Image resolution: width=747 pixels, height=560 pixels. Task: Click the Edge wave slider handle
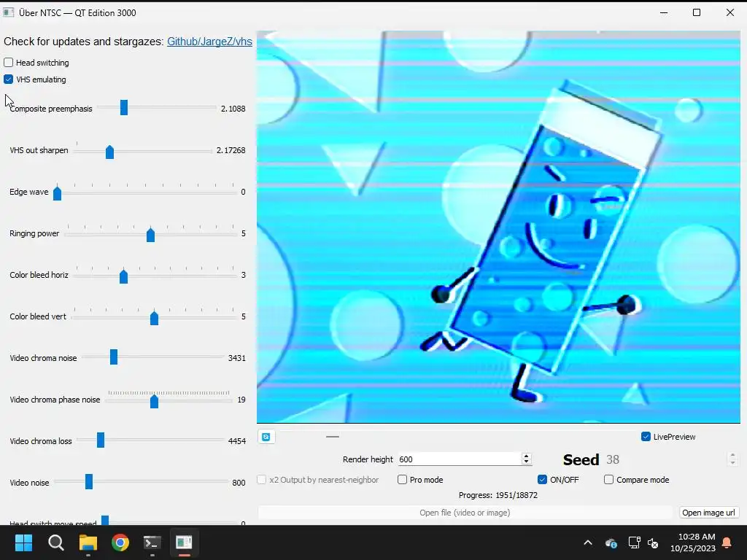click(57, 192)
